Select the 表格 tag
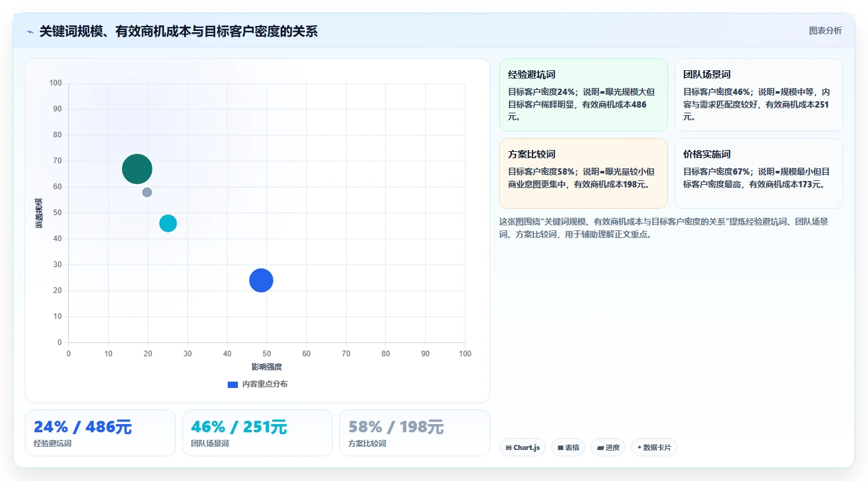The height and width of the screenshot is (481, 868). (568, 447)
